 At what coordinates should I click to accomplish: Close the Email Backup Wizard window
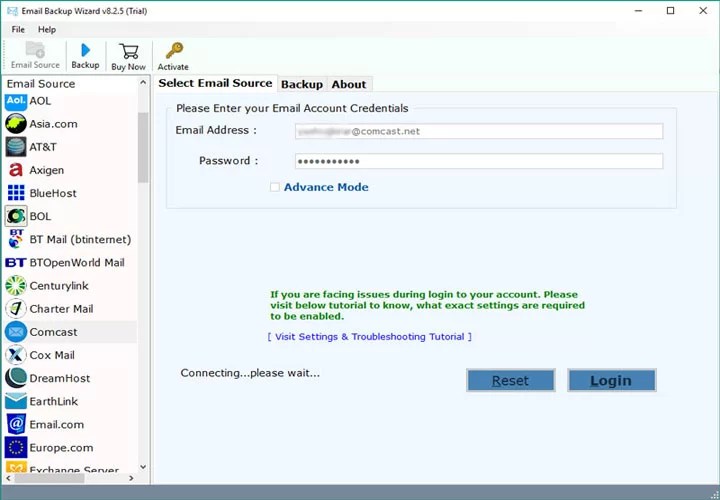pyautogui.click(x=703, y=11)
